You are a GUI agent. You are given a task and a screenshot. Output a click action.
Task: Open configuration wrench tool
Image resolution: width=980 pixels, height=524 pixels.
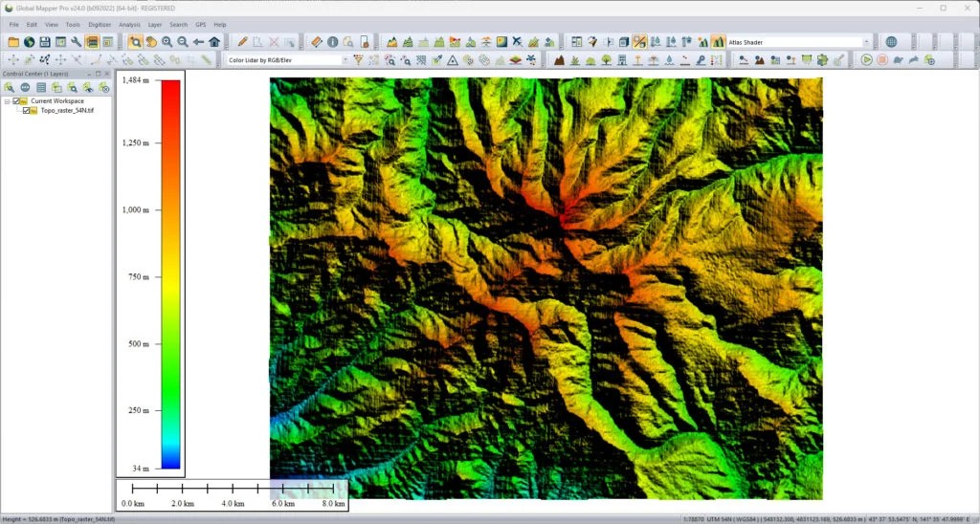(77, 42)
